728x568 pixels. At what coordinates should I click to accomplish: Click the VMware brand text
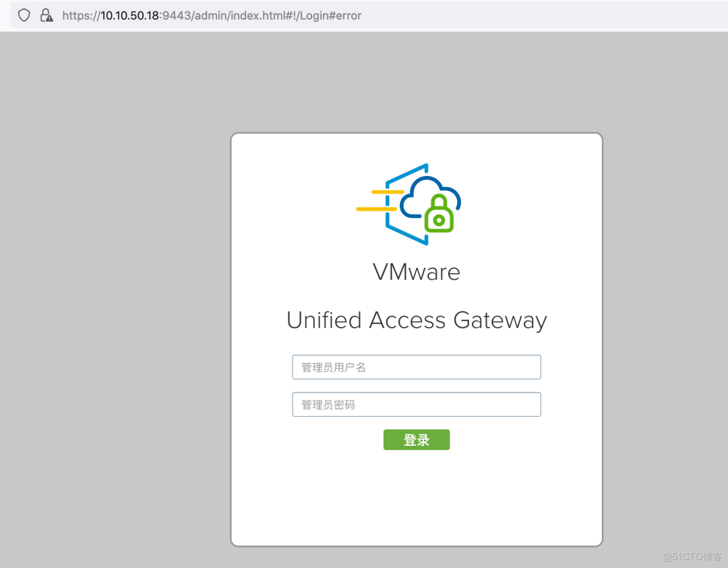[x=416, y=272]
